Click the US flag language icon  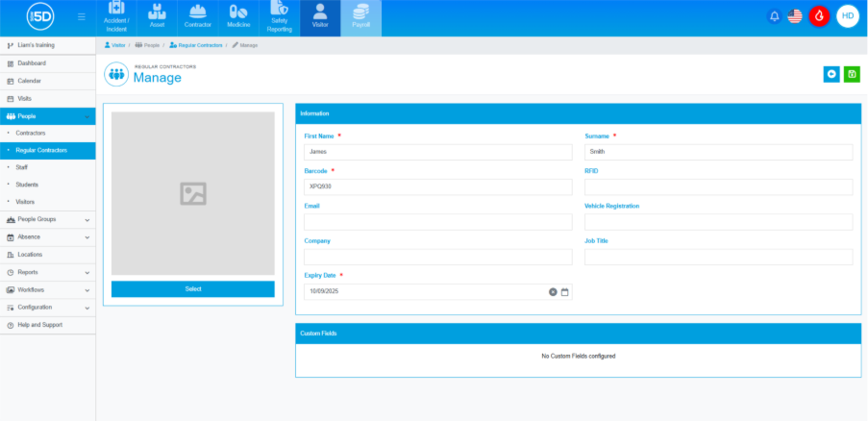point(795,16)
